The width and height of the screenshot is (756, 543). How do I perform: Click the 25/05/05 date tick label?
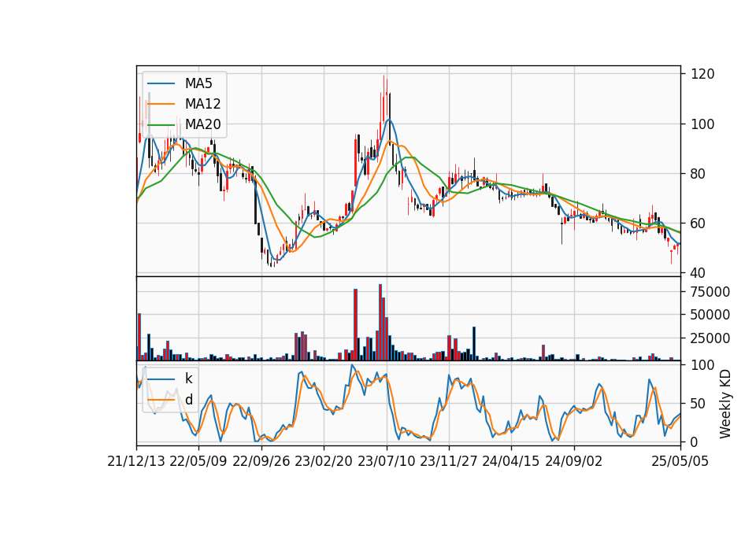pos(680,461)
